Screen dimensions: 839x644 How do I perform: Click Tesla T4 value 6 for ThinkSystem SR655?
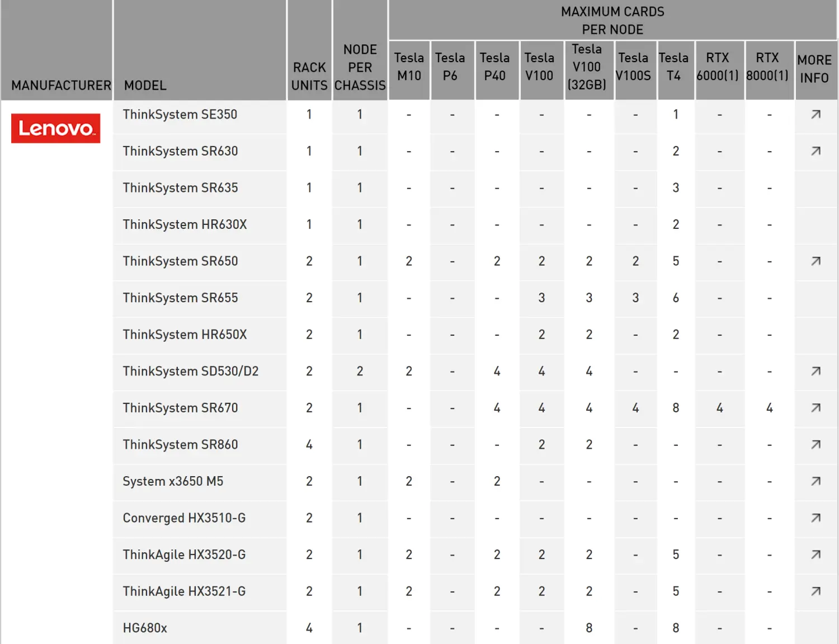[x=676, y=298]
